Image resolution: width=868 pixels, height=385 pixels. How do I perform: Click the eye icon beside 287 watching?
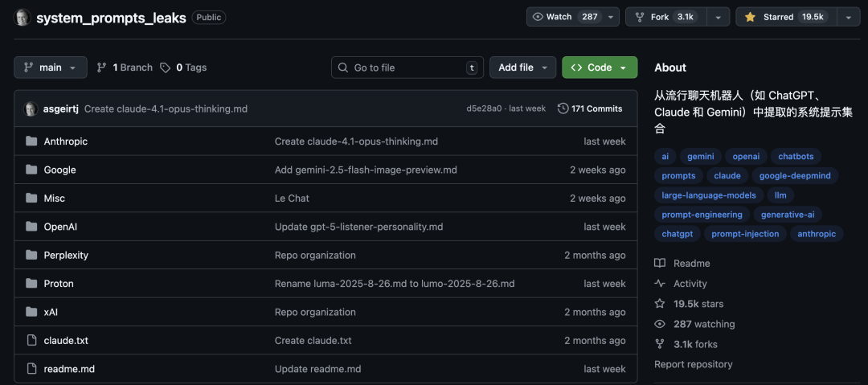pyautogui.click(x=659, y=324)
